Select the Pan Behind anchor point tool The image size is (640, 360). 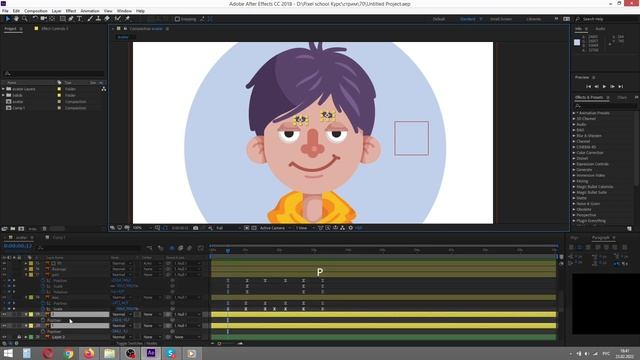(52, 19)
